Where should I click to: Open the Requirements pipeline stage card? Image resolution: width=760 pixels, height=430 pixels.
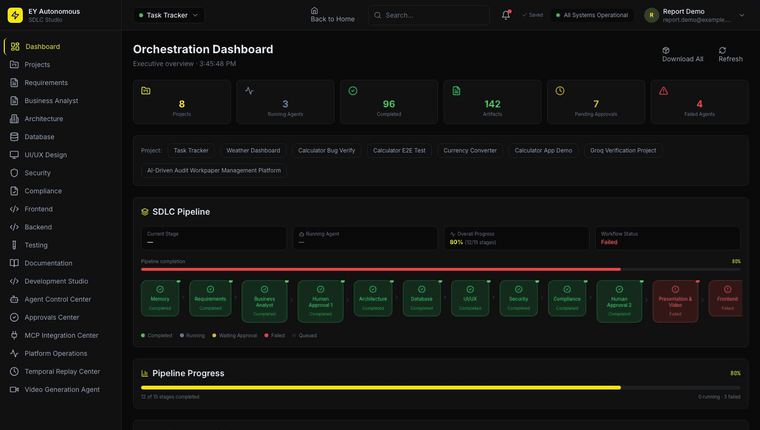[210, 298]
